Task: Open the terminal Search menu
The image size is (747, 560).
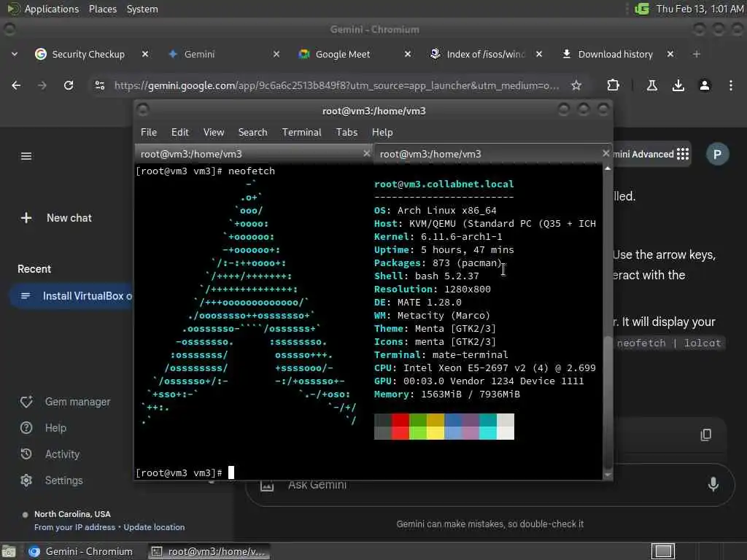Action: click(x=252, y=133)
